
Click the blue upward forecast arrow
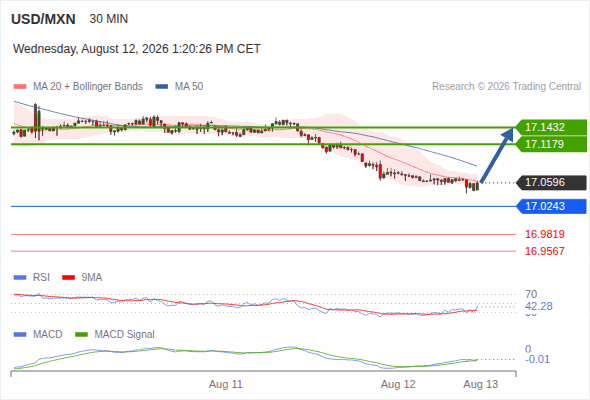497,155
